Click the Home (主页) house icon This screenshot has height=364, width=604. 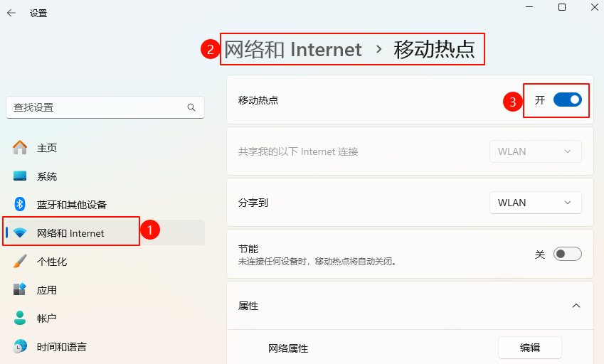pyautogui.click(x=20, y=148)
